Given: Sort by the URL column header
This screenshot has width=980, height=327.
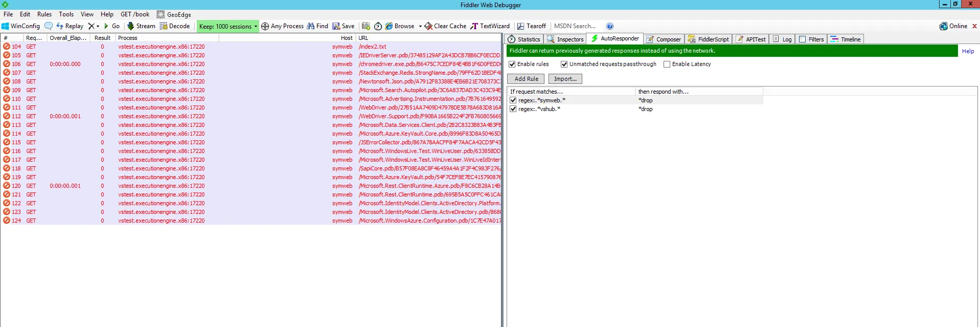Looking at the screenshot, I should [428, 38].
